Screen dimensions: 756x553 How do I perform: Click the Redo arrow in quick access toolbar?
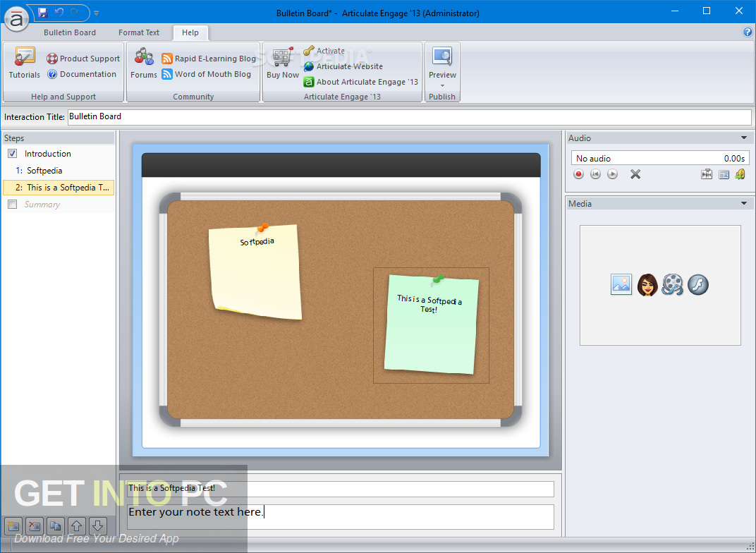coord(75,12)
